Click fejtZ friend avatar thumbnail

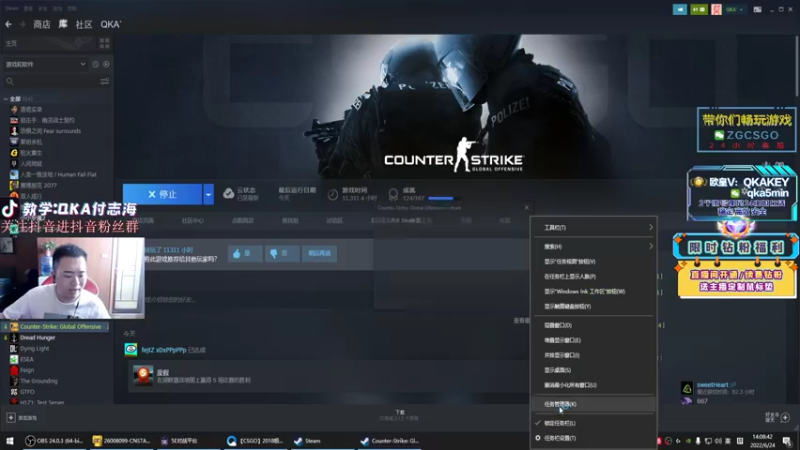coord(131,349)
